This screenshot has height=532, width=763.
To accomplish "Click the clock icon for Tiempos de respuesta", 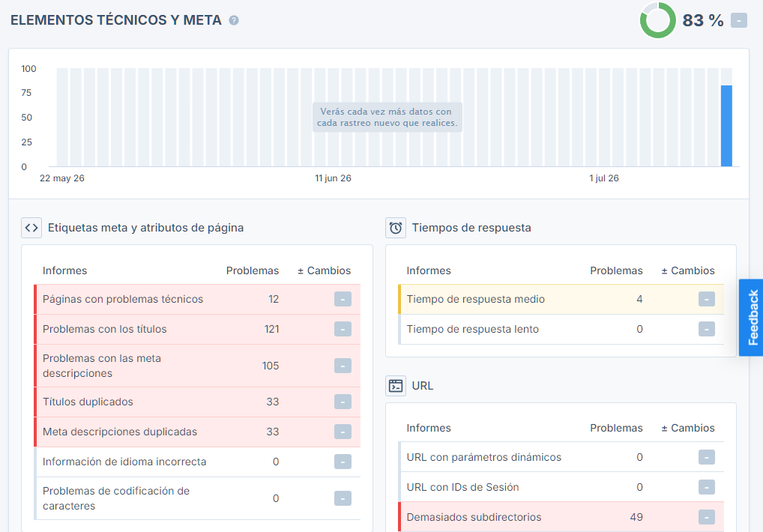I will coord(396,228).
